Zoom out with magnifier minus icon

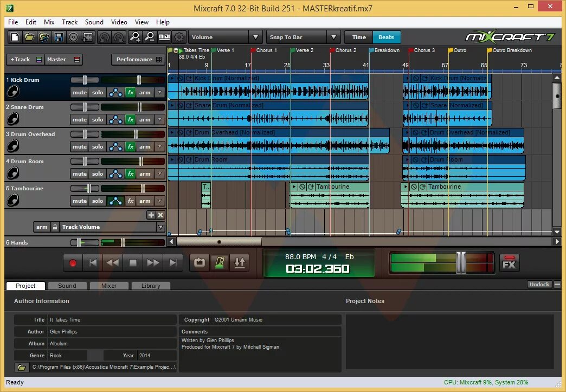[x=150, y=37]
